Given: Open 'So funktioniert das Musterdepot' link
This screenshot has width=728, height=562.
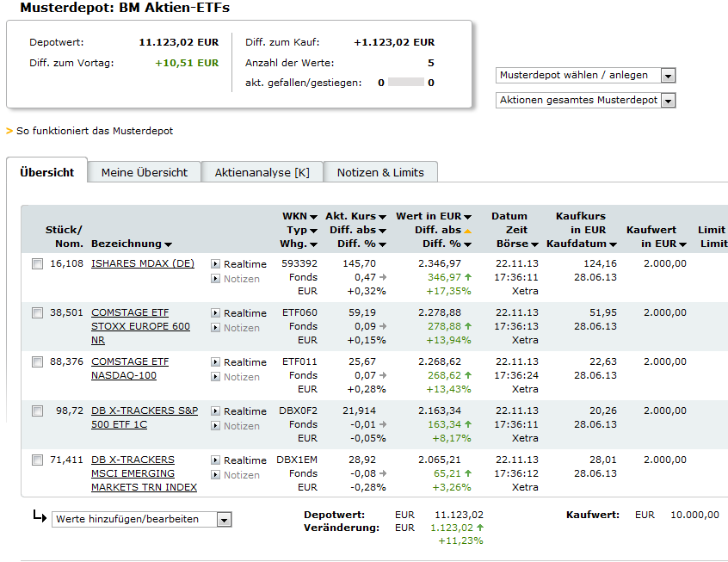Looking at the screenshot, I should click(x=95, y=131).
